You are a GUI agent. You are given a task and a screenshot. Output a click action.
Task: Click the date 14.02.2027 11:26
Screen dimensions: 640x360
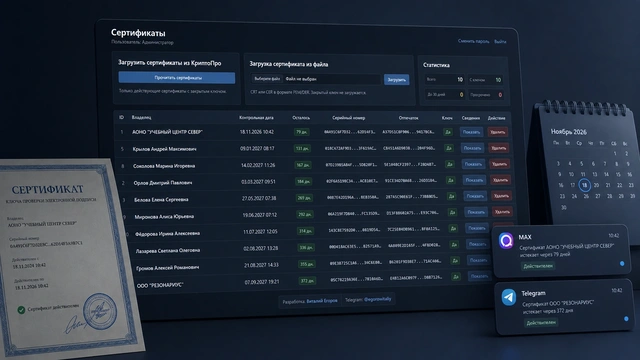pyautogui.click(x=258, y=165)
